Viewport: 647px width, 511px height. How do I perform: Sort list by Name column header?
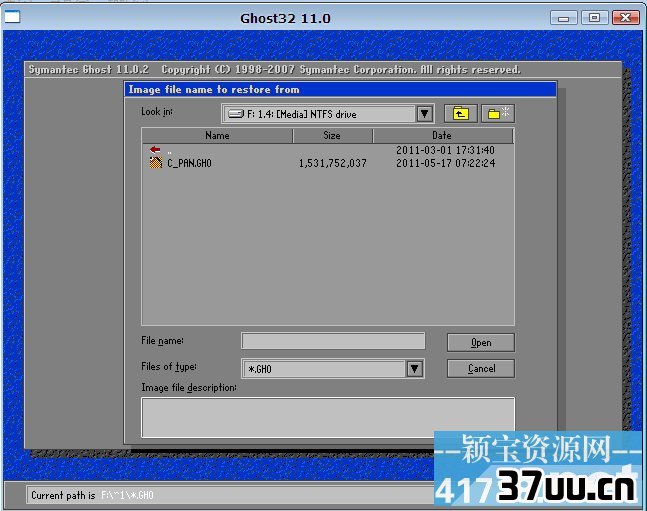[x=217, y=135]
